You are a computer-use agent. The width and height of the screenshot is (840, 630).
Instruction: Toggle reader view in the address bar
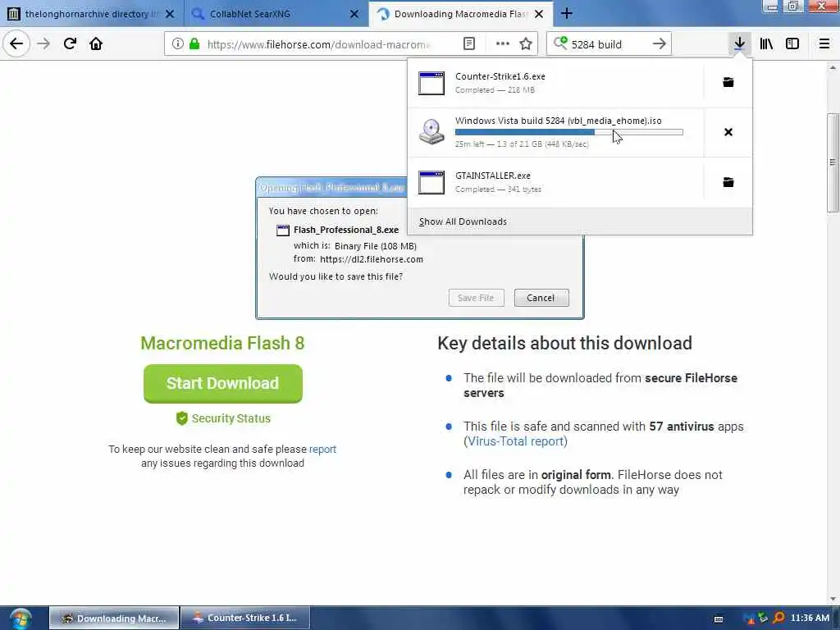[468, 44]
